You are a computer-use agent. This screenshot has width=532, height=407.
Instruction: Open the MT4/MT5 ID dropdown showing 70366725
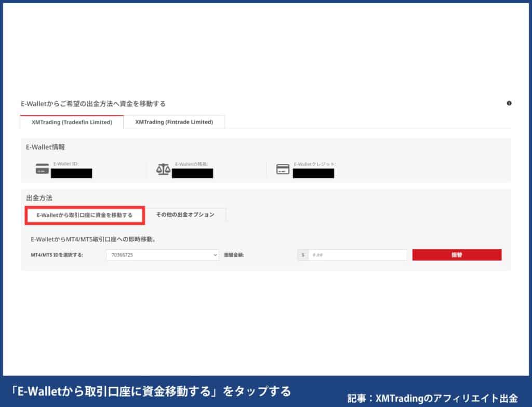[163, 255]
